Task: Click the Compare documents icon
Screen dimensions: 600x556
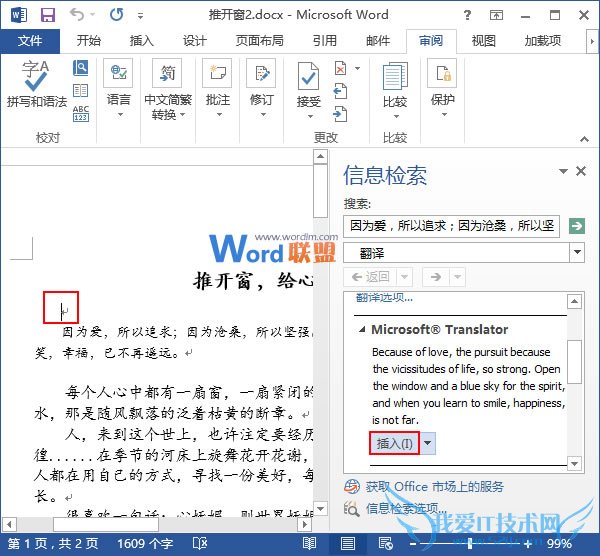Action: click(395, 77)
